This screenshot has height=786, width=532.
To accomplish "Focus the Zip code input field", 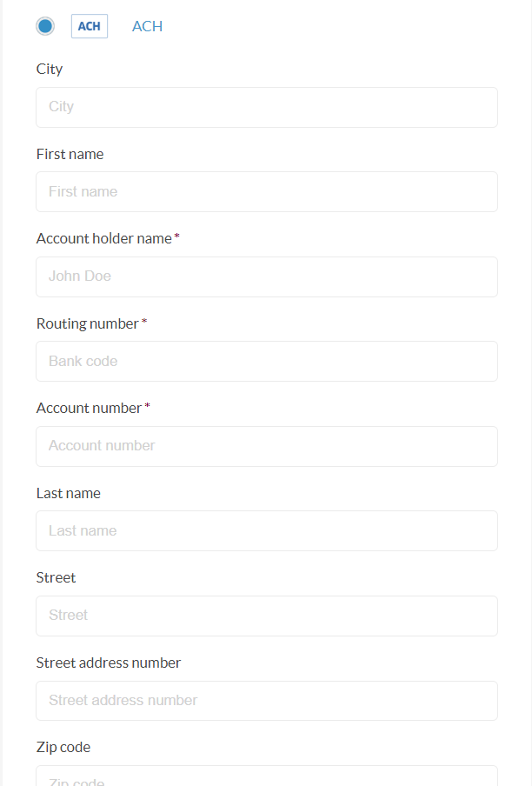I will [x=266, y=776].
